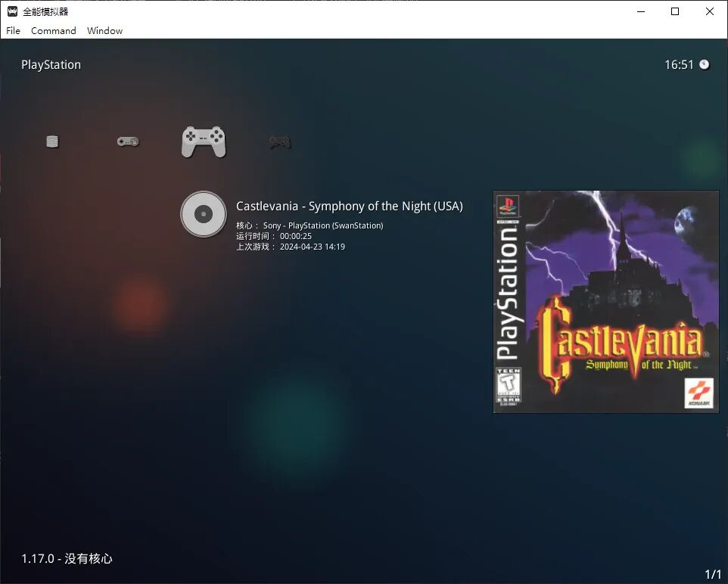Select the database stack icon
Viewport: 728px width, 584px height.
[x=52, y=141]
